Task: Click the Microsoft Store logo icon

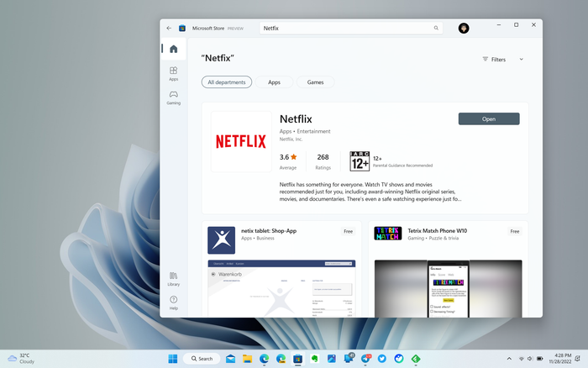Action: [182, 28]
